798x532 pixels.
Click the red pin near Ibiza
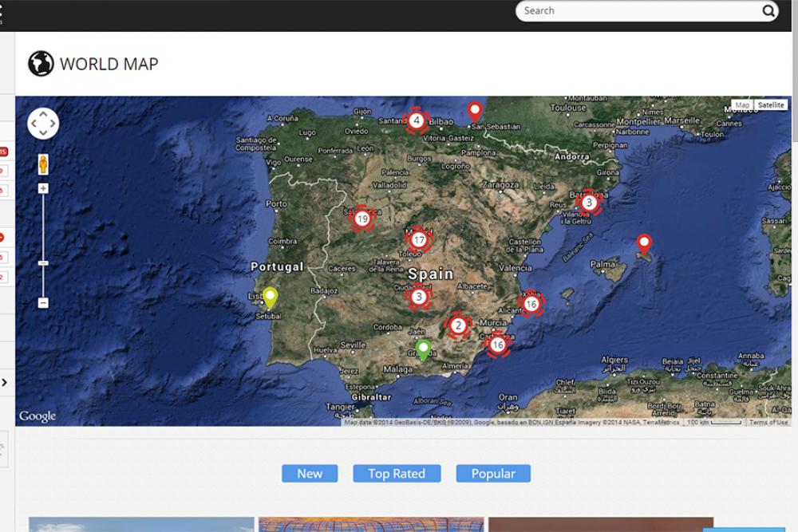[x=644, y=243]
